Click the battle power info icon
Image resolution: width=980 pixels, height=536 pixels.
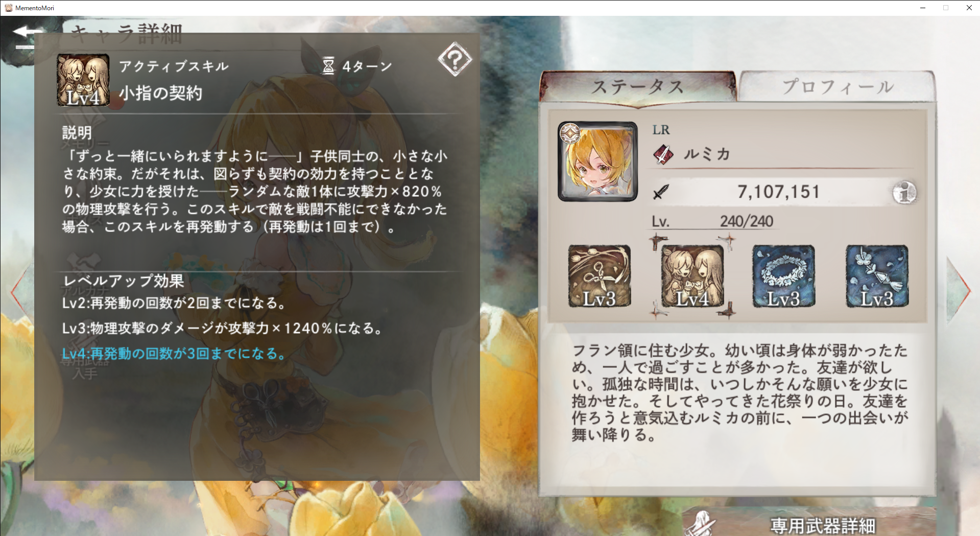pyautogui.click(x=904, y=193)
